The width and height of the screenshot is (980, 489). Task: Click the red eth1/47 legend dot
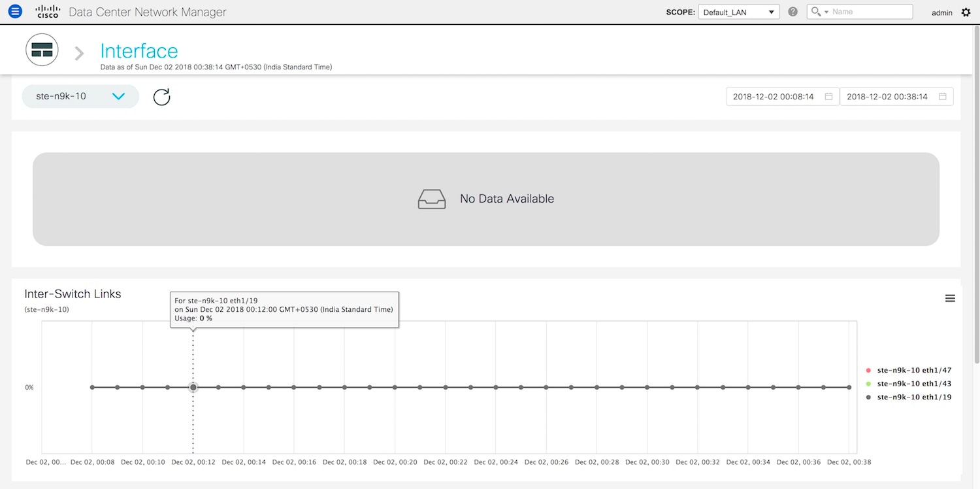[868, 371]
